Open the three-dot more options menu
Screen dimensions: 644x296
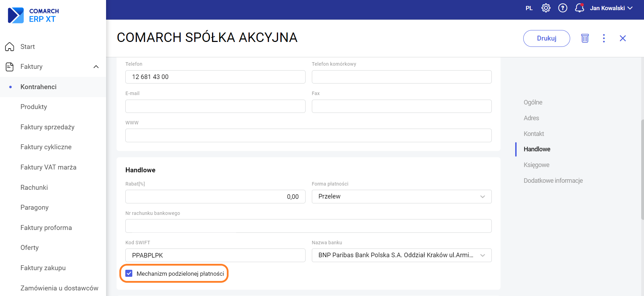pyautogui.click(x=604, y=38)
